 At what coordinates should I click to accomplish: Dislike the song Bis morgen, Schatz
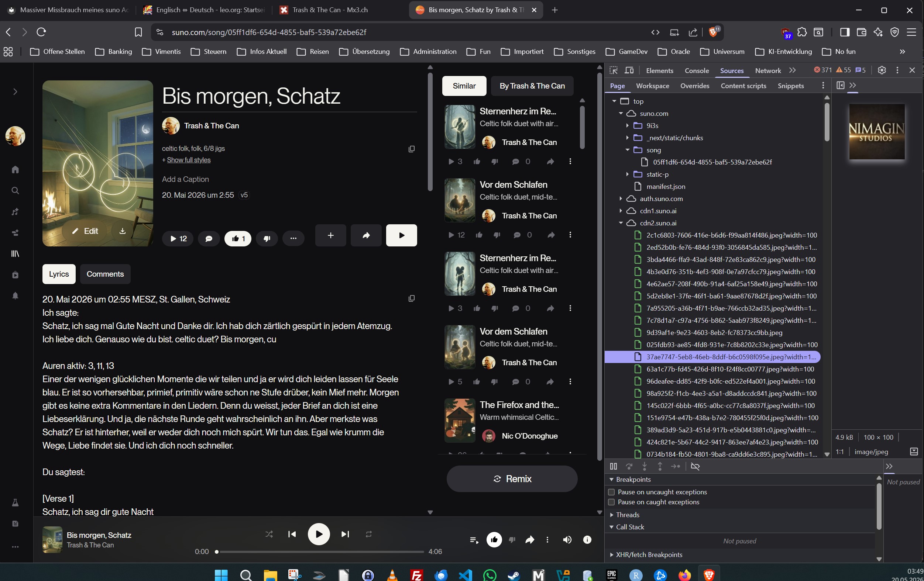(267, 238)
